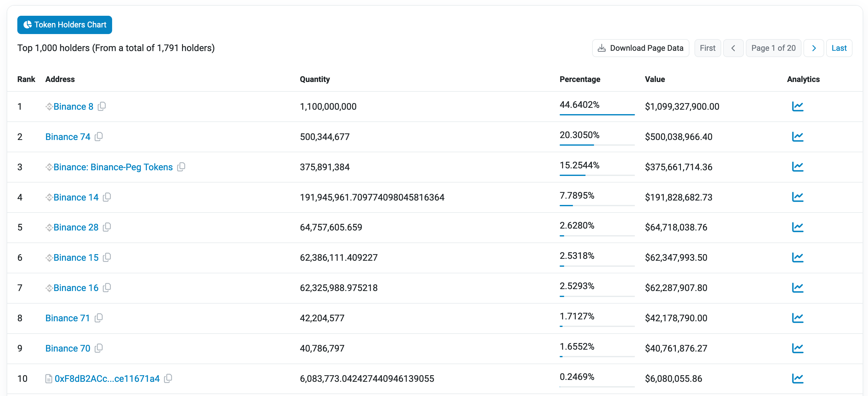Copy 0xF8dB2ACc...ce11671a4 address

[x=168, y=378]
